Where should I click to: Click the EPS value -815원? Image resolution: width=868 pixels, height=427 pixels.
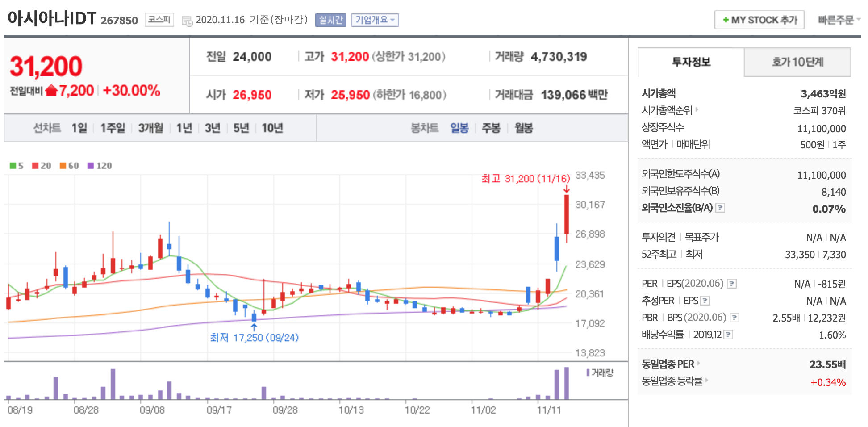pyautogui.click(x=832, y=284)
